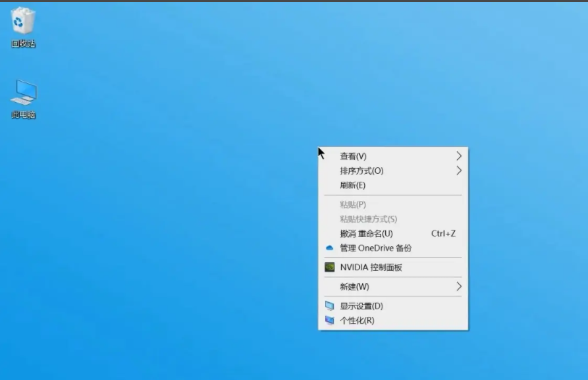Click the monitor icon beside 显示设置(D)
The image size is (588, 380).
[330, 306]
